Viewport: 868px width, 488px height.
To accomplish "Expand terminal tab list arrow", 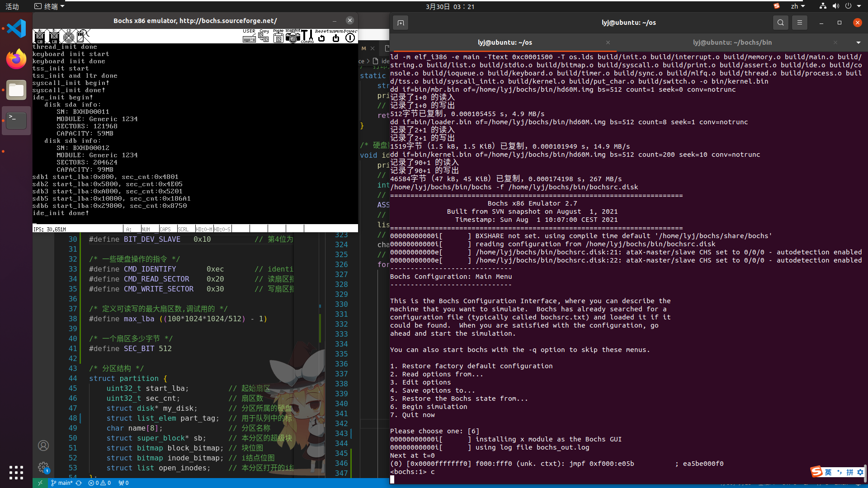I will (x=858, y=42).
